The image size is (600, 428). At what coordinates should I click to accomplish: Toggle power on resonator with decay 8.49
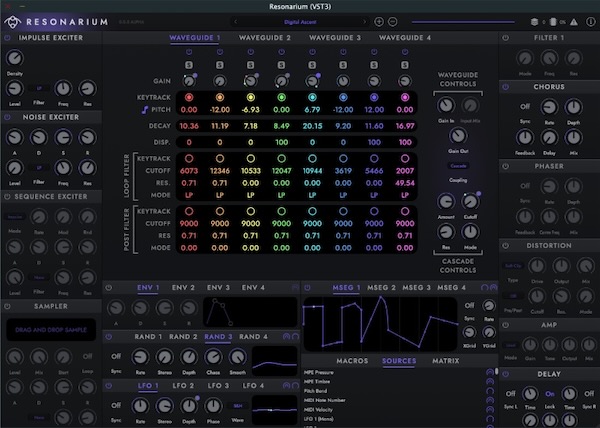(x=281, y=52)
